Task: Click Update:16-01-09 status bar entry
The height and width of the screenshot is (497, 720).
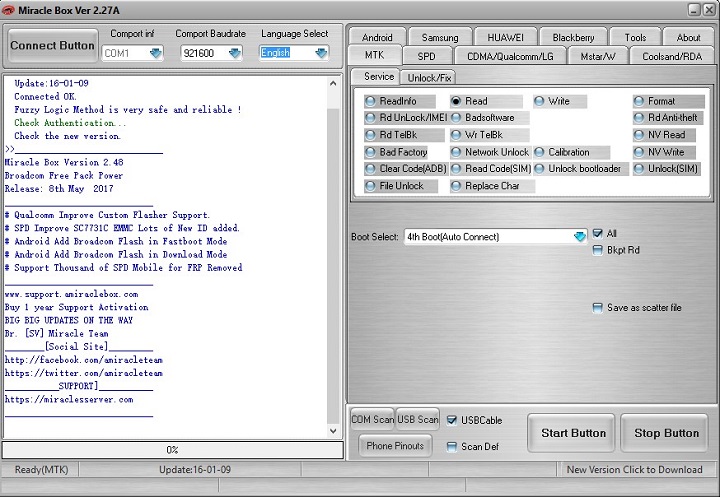Action: tap(195, 469)
